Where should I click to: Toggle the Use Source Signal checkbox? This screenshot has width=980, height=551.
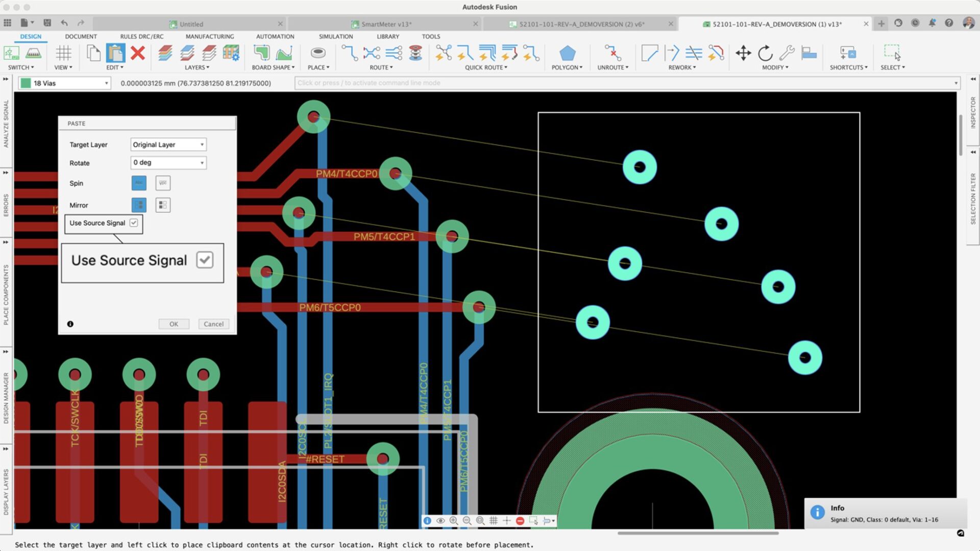point(134,223)
